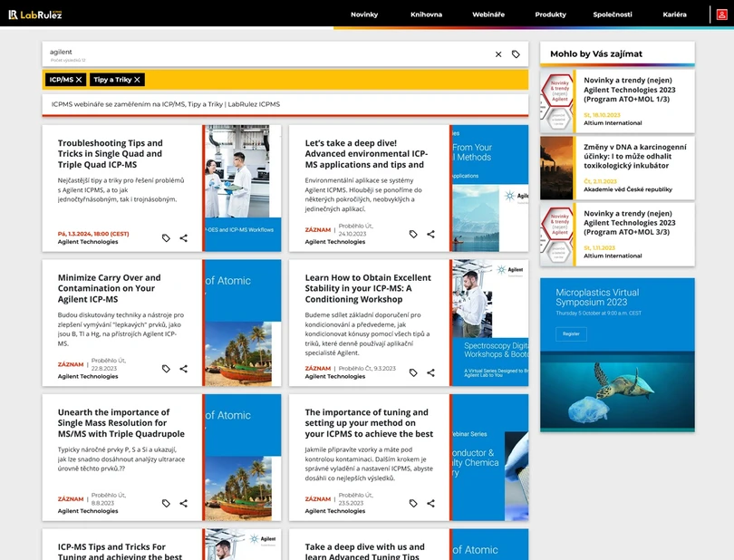The image size is (734, 560).
Task: Tag the Troubleshooting Tips webinar card
Action: [x=166, y=238]
